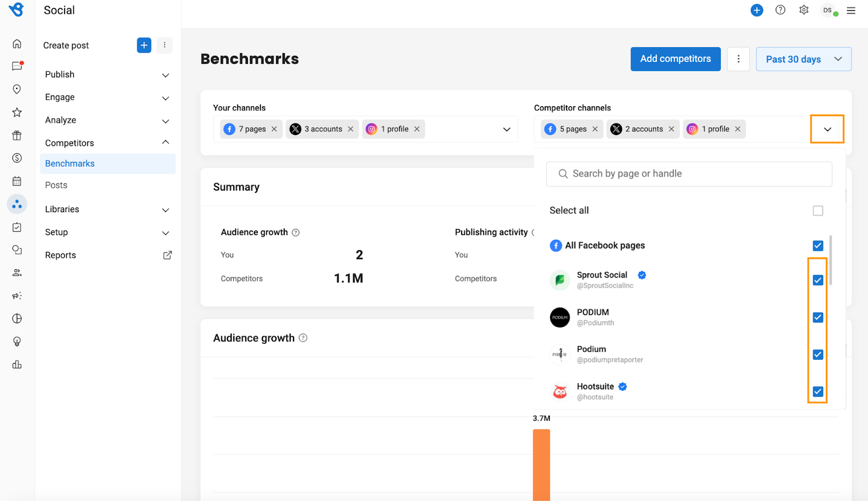Select Benchmarks in the sidebar
Screen dimensions: 868x501
(x=107, y=163)
